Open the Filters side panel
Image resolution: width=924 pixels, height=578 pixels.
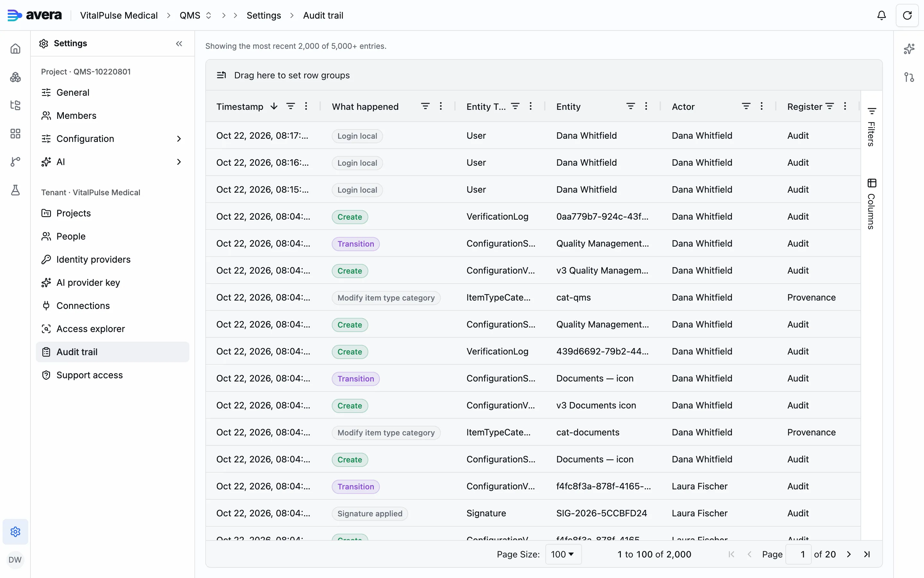coord(871,127)
